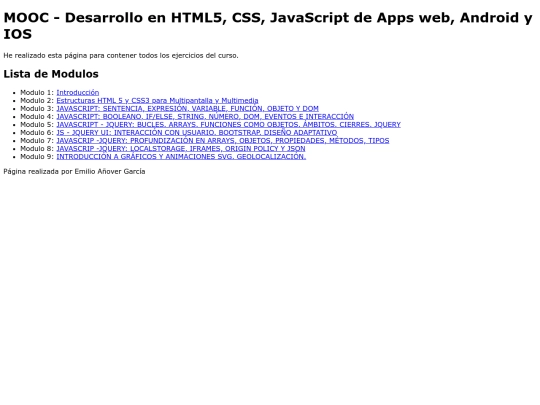Screen dimensions: 540x405
Task: Click the 'Lista de Modulos' heading
Action: [51, 74]
